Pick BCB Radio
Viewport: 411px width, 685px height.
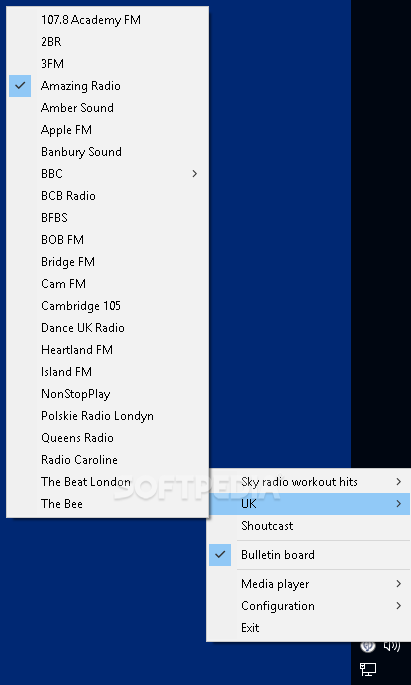coord(107,196)
